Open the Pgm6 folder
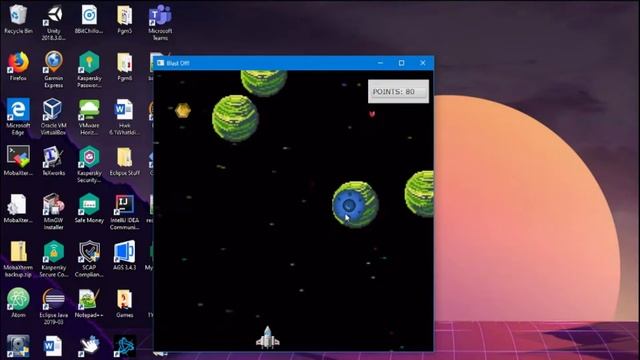The width and height of the screenshot is (640, 360). pyautogui.click(x=124, y=65)
